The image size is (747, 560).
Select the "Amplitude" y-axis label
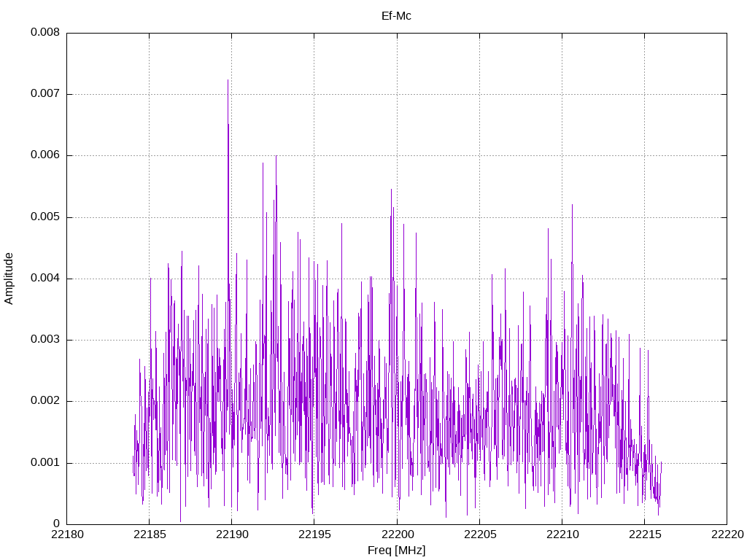[9, 279]
